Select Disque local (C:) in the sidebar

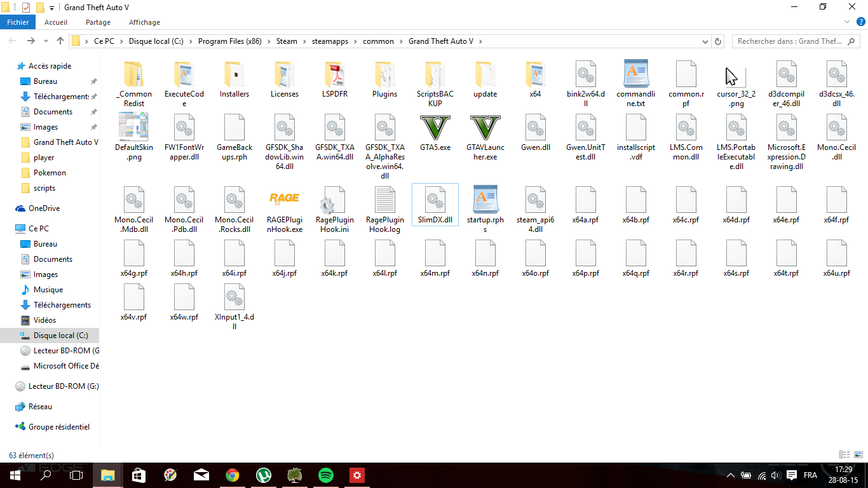(x=50, y=335)
